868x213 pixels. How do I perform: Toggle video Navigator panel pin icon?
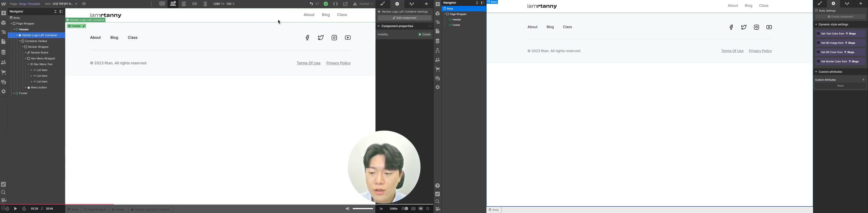point(61,12)
